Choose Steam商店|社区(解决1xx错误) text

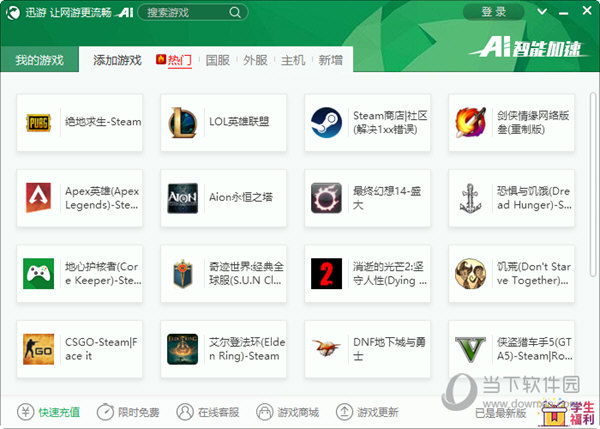(x=390, y=122)
